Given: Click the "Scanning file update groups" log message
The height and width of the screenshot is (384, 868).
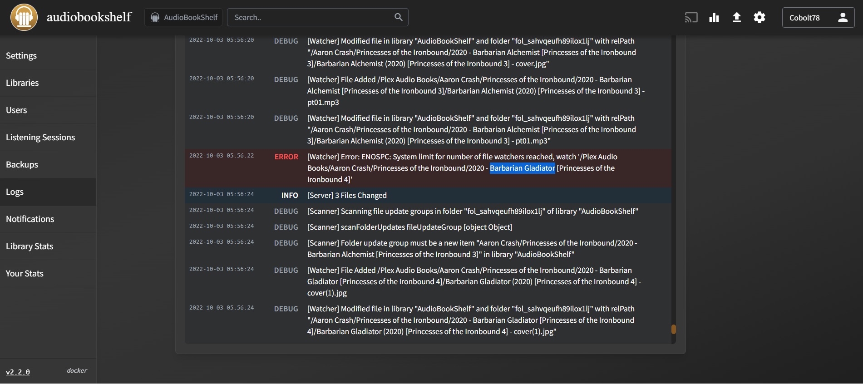Looking at the screenshot, I should 473,211.
